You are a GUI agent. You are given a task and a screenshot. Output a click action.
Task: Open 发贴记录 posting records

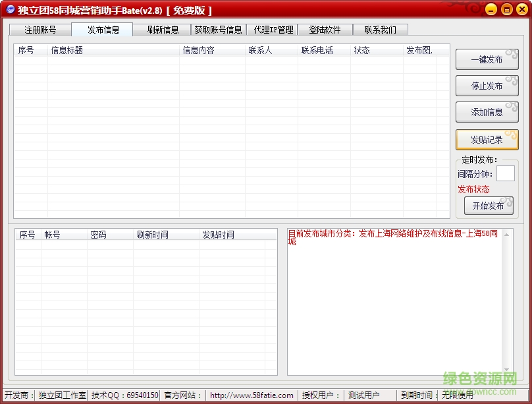[486, 139]
